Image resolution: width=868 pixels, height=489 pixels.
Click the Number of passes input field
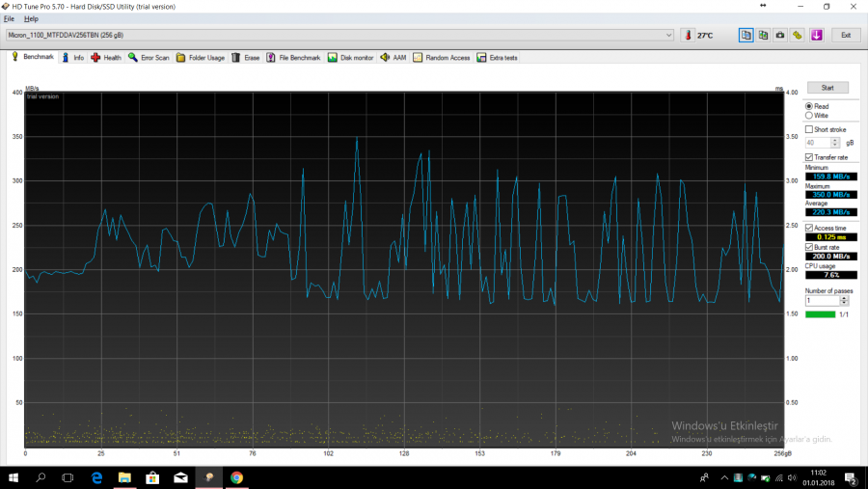823,301
